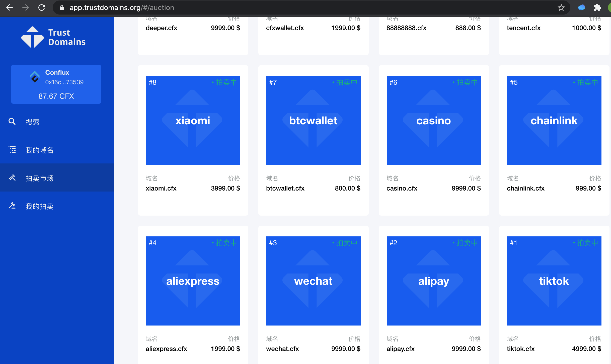
Task: Click the 87.67 CFX balance
Action: (56, 96)
